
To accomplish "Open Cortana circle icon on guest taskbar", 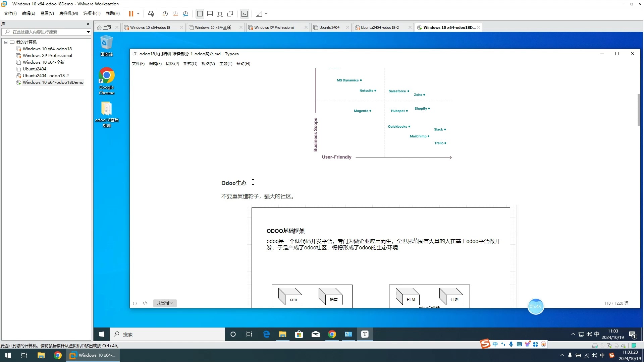I will click(233, 334).
